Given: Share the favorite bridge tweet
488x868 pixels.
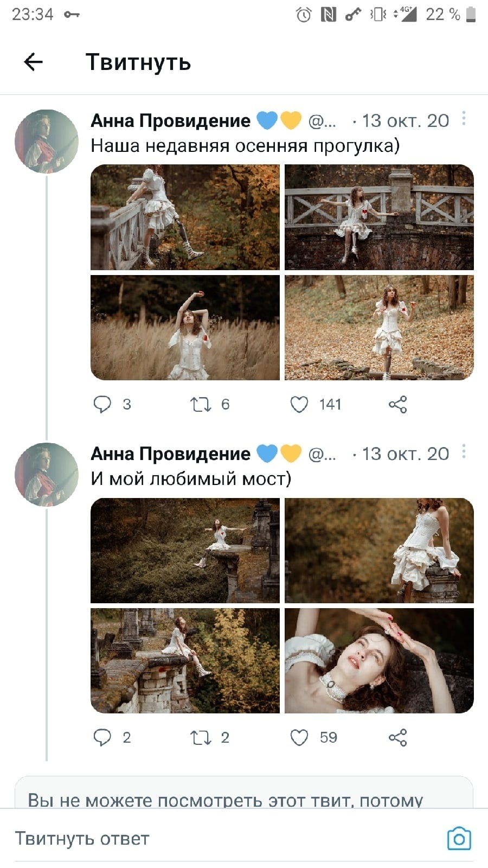Looking at the screenshot, I should [397, 737].
